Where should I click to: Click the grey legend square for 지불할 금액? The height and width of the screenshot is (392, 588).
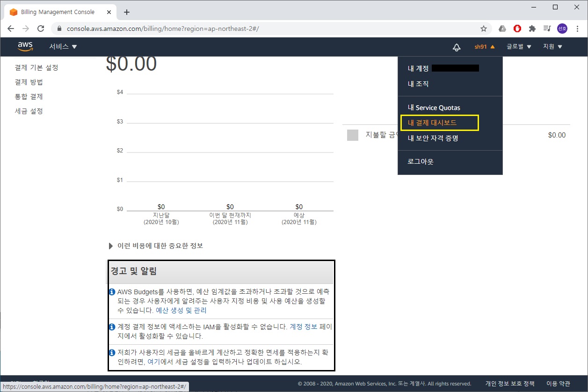click(353, 135)
